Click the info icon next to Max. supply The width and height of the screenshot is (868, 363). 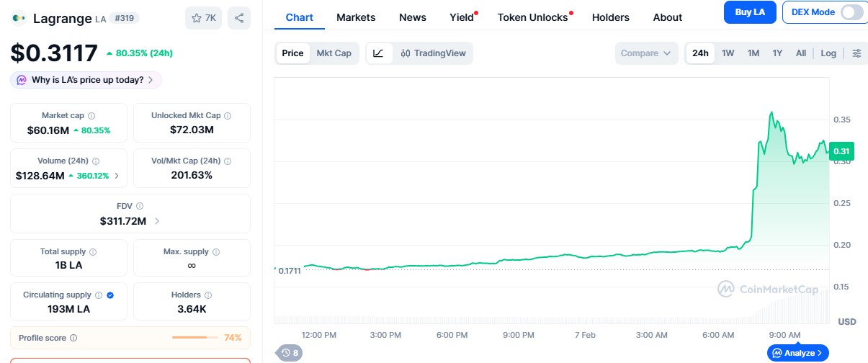click(x=216, y=252)
